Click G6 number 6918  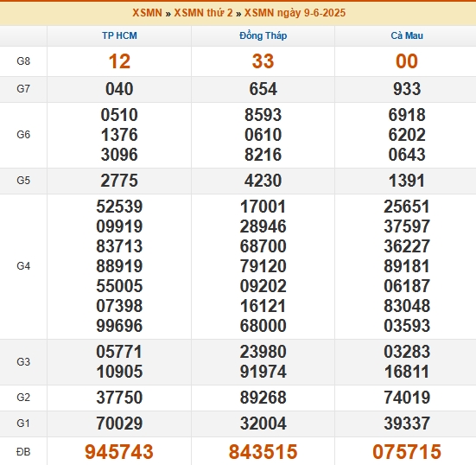(407, 115)
